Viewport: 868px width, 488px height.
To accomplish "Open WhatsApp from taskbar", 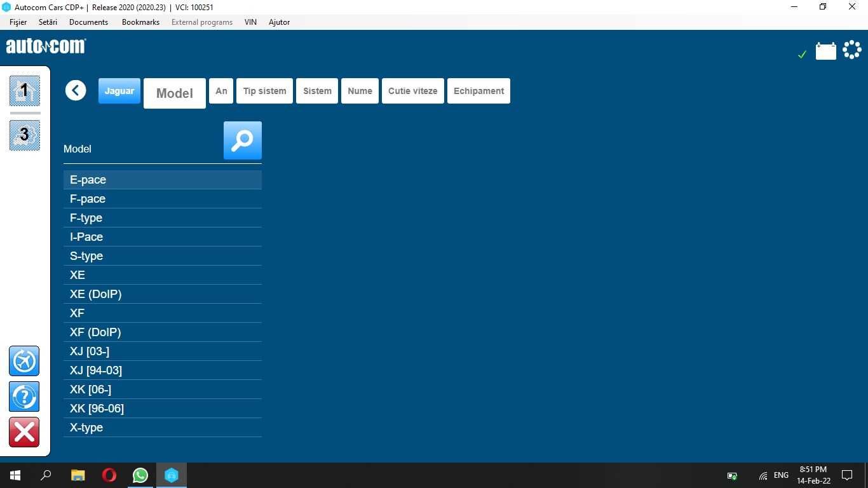I will [140, 475].
